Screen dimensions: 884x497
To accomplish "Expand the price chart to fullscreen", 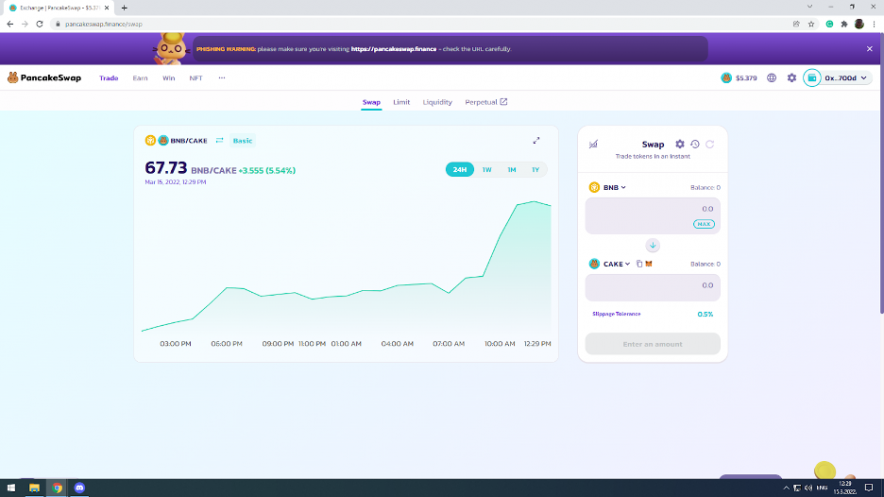I will [536, 140].
